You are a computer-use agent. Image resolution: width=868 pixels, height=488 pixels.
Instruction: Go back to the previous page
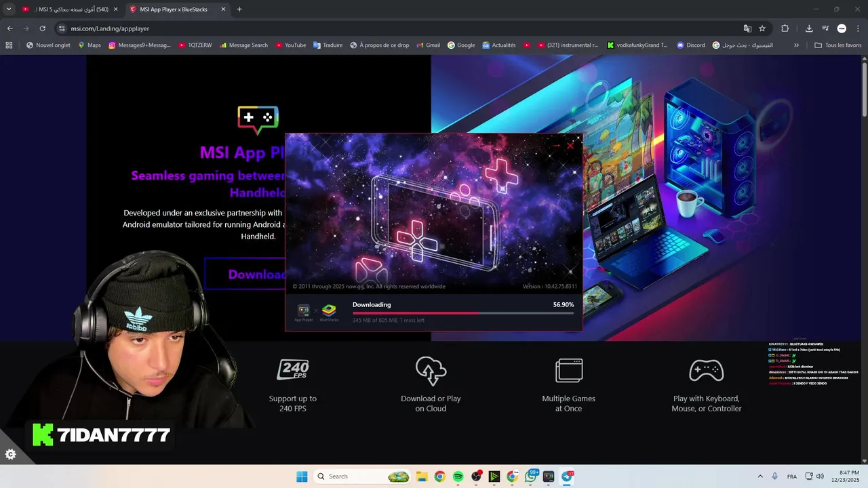click(9, 28)
